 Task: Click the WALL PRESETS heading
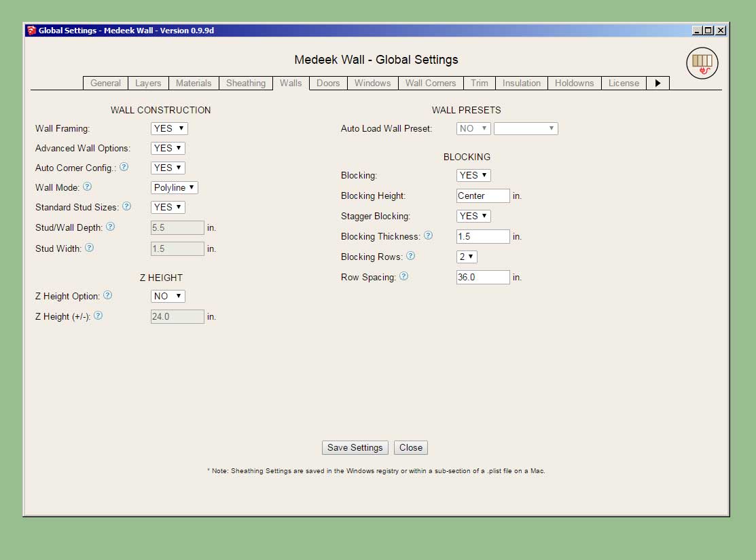466,110
